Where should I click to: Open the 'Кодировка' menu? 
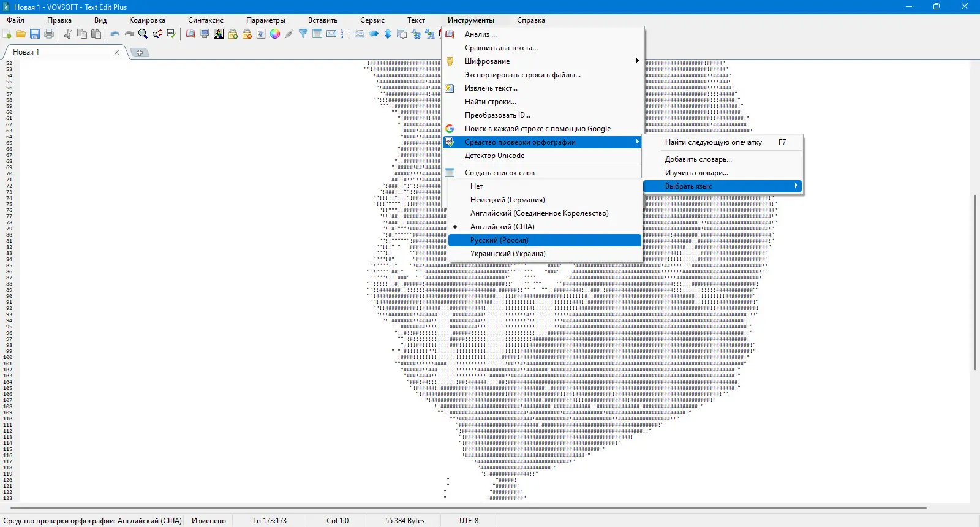pos(147,20)
